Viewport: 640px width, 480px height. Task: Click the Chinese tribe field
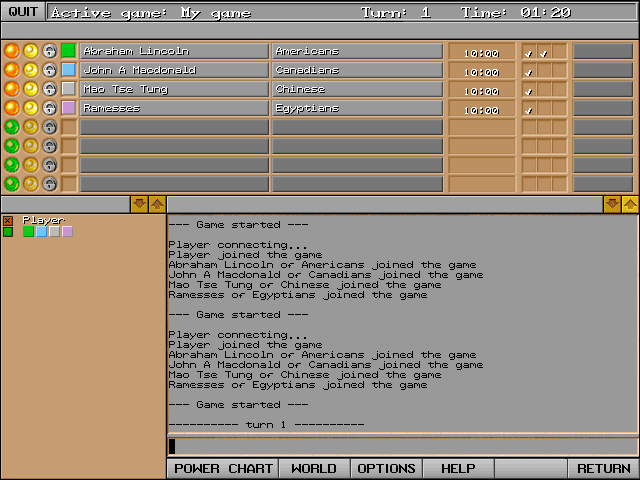pos(357,89)
